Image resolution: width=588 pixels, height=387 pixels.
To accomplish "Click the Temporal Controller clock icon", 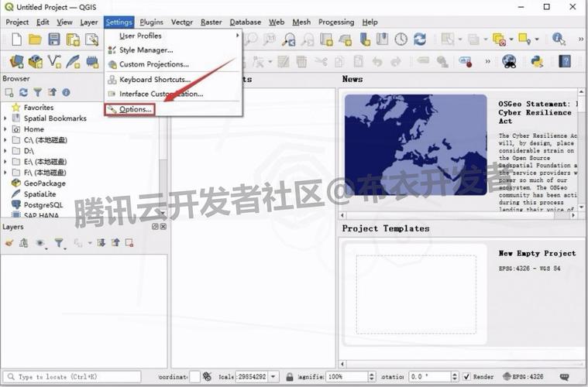I will click(x=401, y=39).
